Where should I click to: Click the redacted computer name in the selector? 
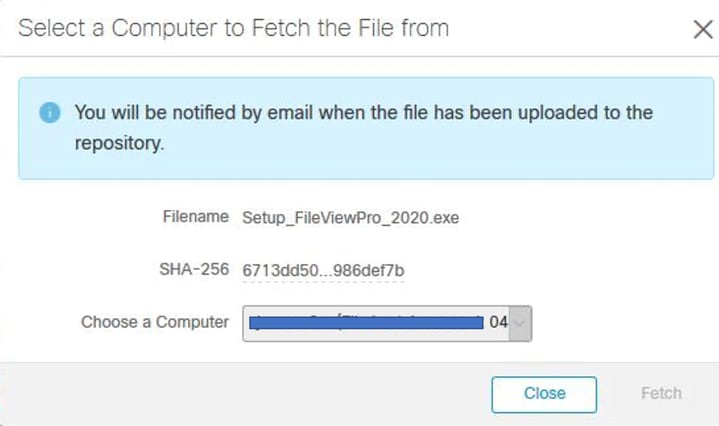(366, 323)
